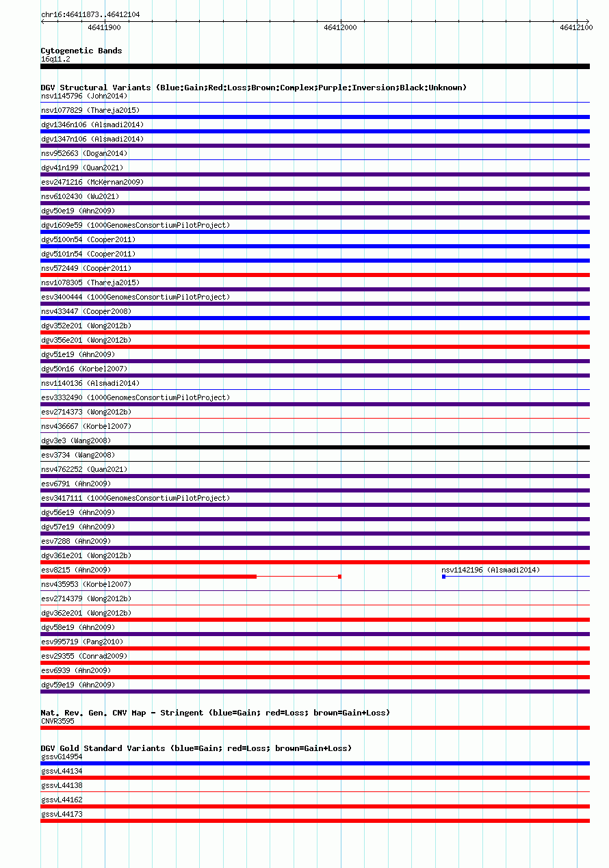Click esv3400444 (1000GenomesConsortiumPilotProject) label

coord(135,297)
